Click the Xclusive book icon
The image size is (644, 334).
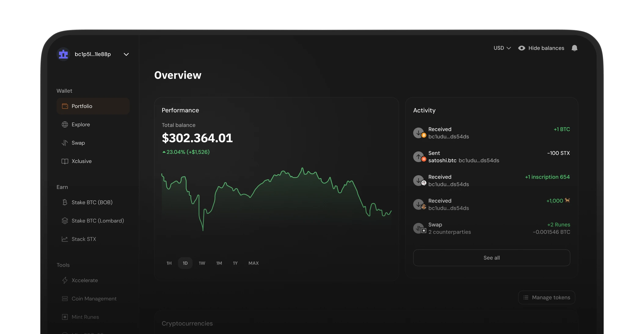[65, 161]
